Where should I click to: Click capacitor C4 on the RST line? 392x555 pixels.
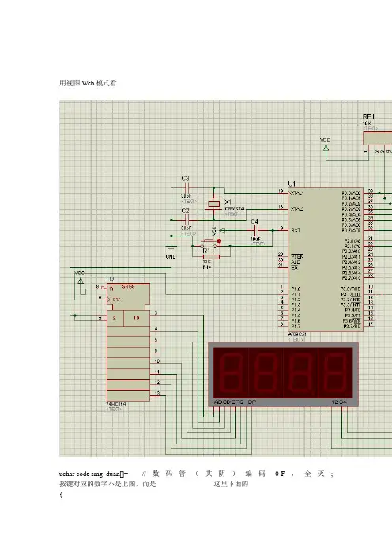click(256, 230)
